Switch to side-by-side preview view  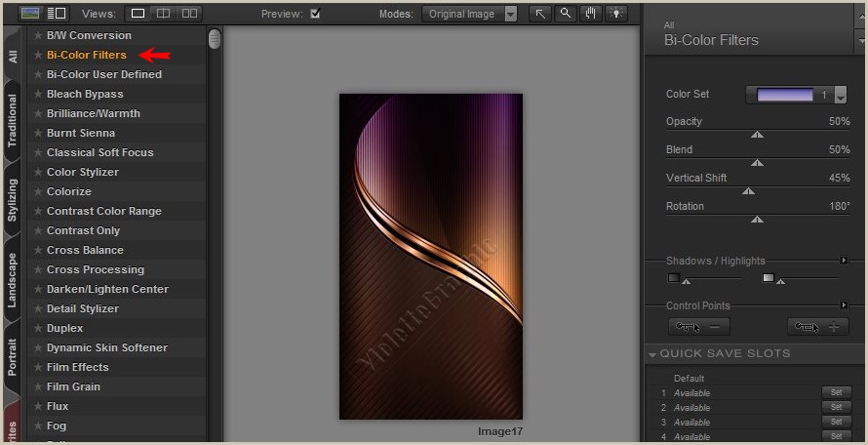coord(189,14)
